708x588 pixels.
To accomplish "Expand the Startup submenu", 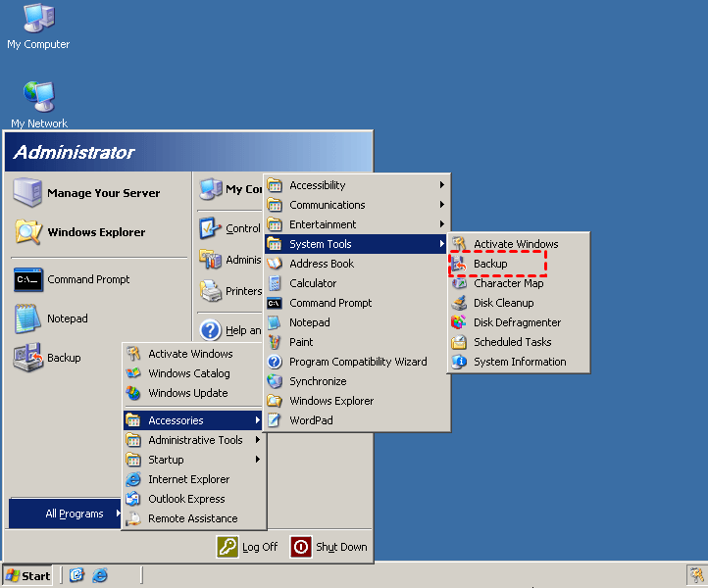I will (x=166, y=460).
